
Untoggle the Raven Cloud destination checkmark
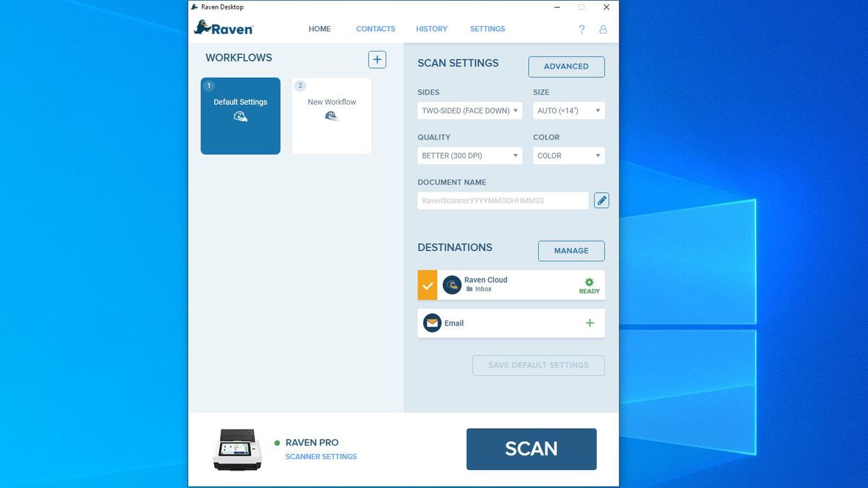coord(427,285)
